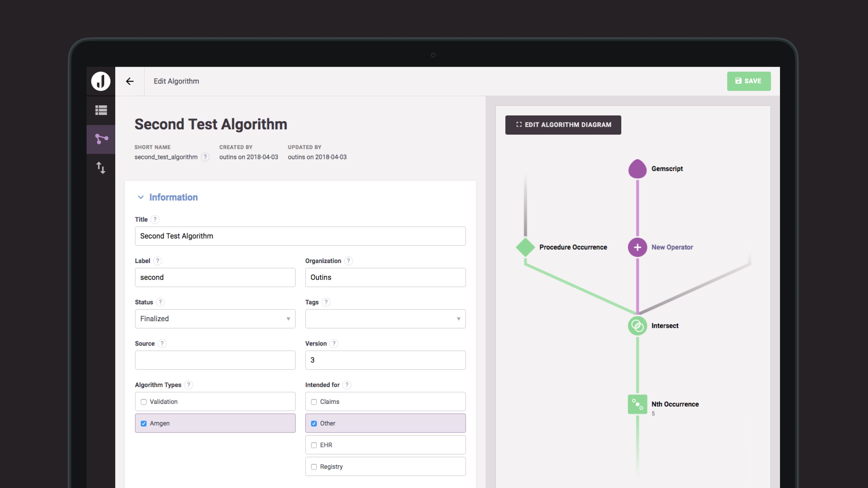This screenshot has height=488, width=868.
Task: Click the back navigation arrow icon
Action: pyautogui.click(x=130, y=81)
